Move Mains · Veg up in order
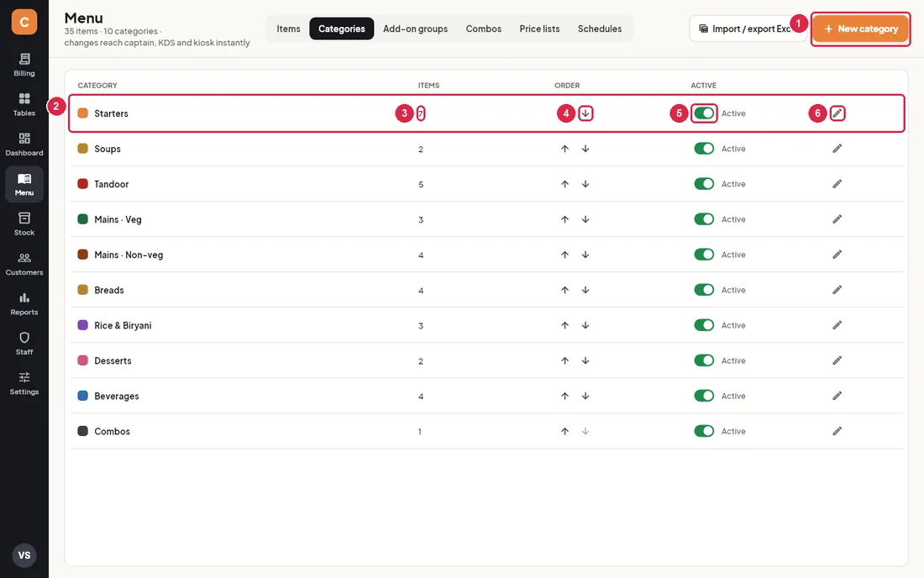This screenshot has height=578, width=924. point(564,219)
